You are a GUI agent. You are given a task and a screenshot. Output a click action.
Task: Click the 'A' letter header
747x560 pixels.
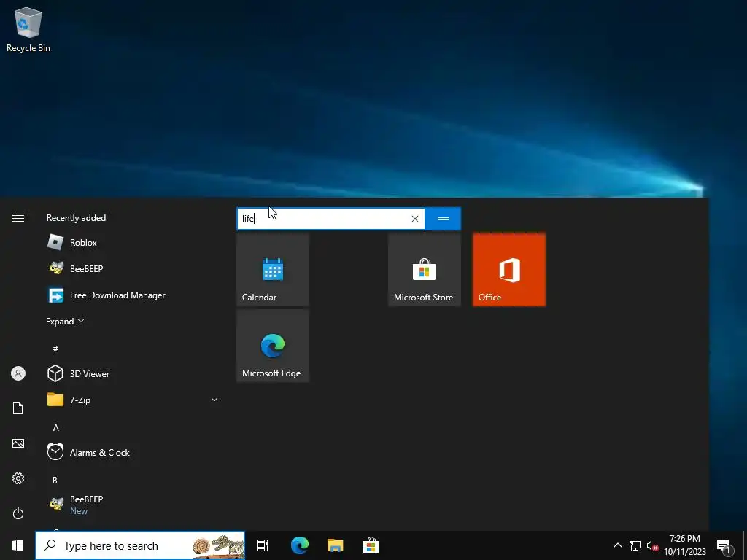(55, 427)
